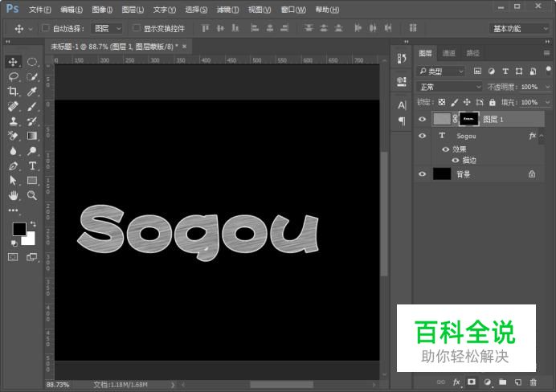Select the Pen tool
Image resolution: width=556 pixels, height=392 pixels.
point(13,165)
